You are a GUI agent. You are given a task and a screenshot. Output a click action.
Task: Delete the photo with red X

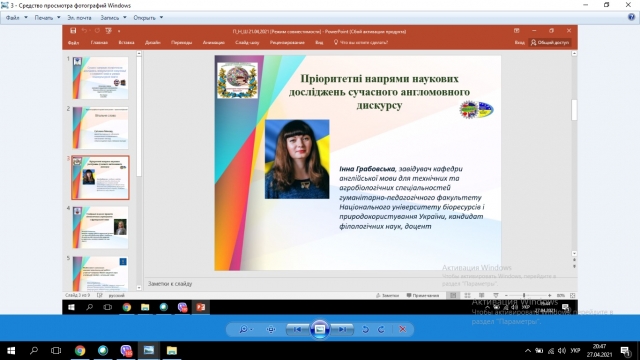(x=402, y=329)
